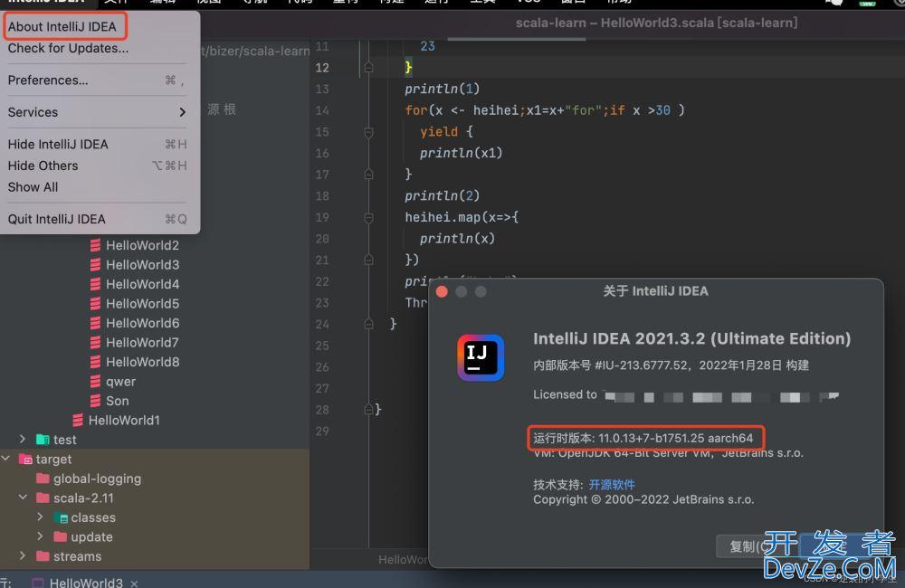Click the classes folder icon
905x588 pixels.
61,517
